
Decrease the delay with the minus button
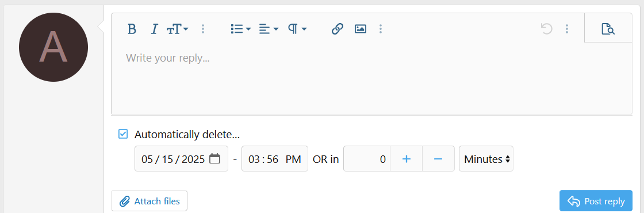[x=438, y=159]
